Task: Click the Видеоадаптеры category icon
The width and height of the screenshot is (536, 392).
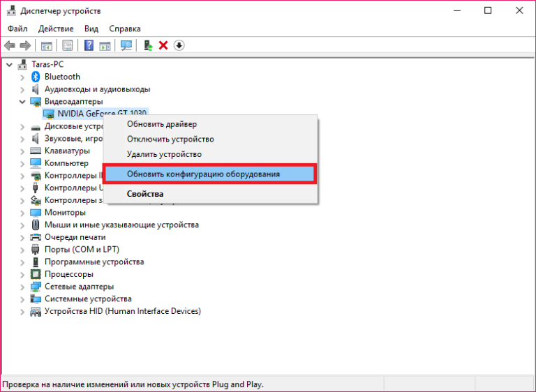Action: coord(36,102)
